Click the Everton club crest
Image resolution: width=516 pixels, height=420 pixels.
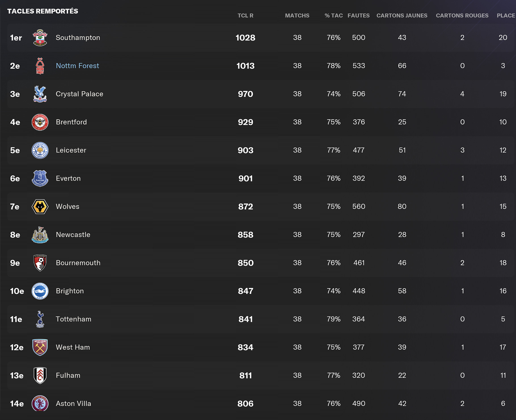click(40, 178)
